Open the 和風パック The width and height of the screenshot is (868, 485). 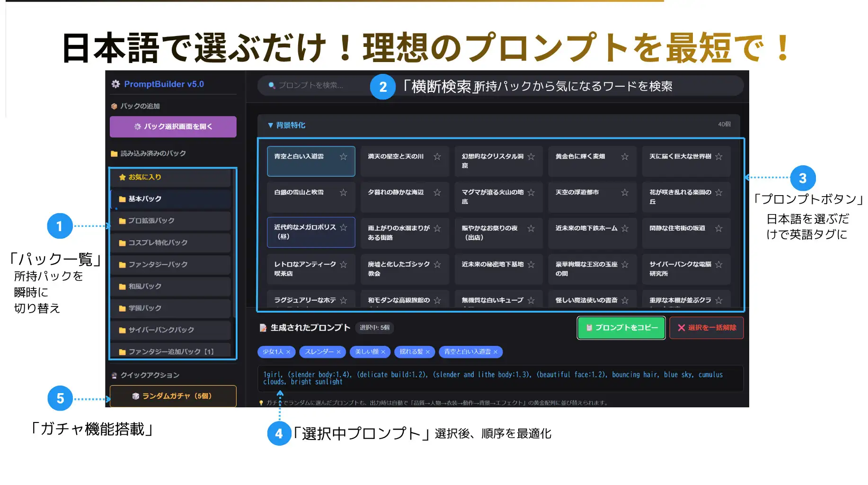click(171, 286)
